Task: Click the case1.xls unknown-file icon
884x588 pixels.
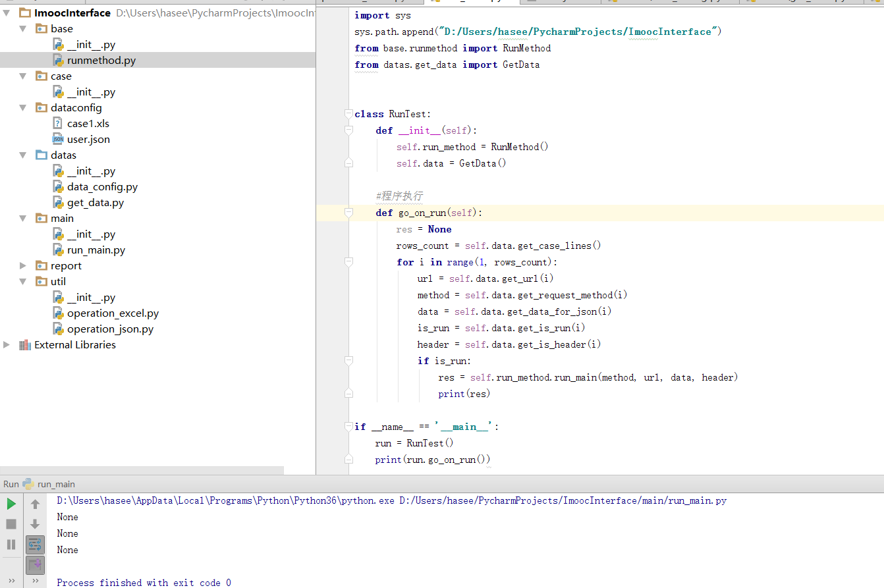Action: point(58,123)
